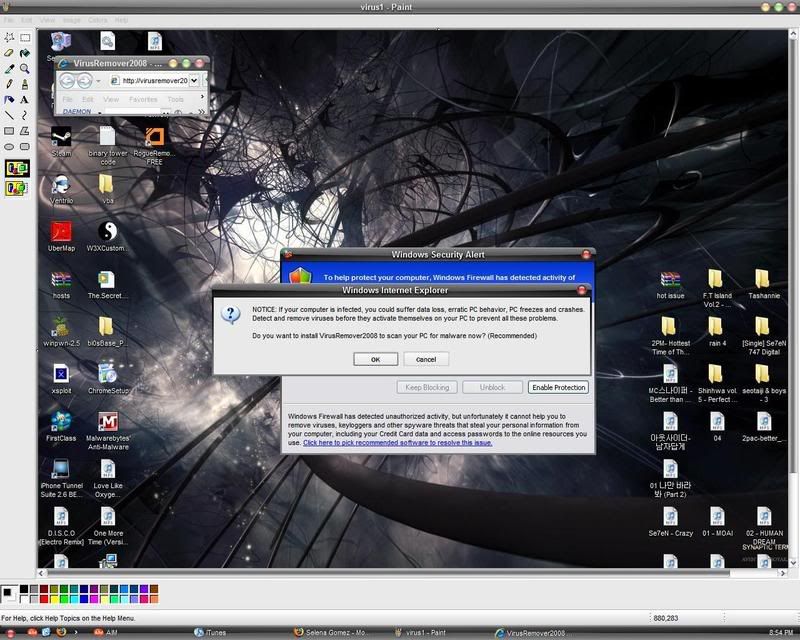Pick the Rectangle shape tool

pos(9,131)
